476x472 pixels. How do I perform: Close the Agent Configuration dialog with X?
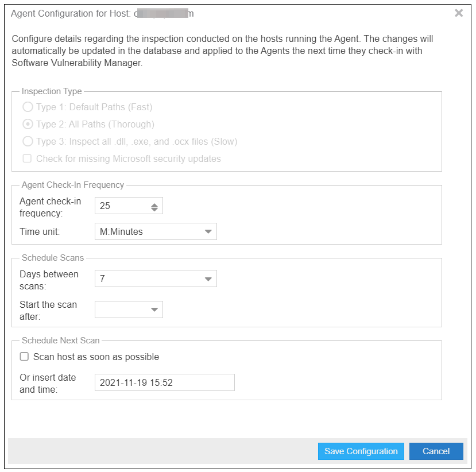point(458,13)
